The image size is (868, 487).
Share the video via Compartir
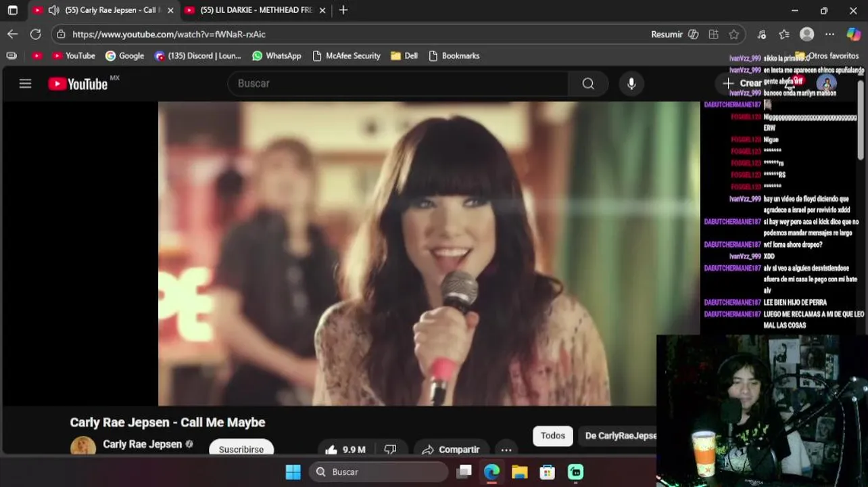[451, 449]
